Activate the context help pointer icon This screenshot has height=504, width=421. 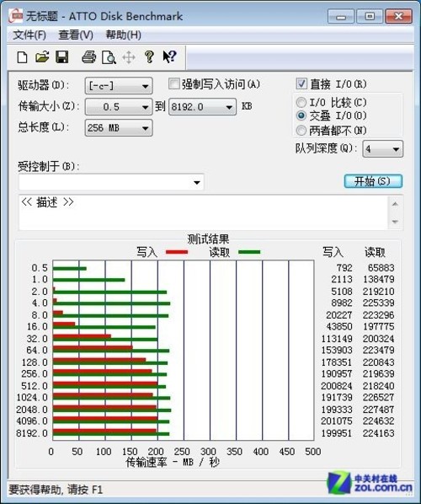click(169, 57)
